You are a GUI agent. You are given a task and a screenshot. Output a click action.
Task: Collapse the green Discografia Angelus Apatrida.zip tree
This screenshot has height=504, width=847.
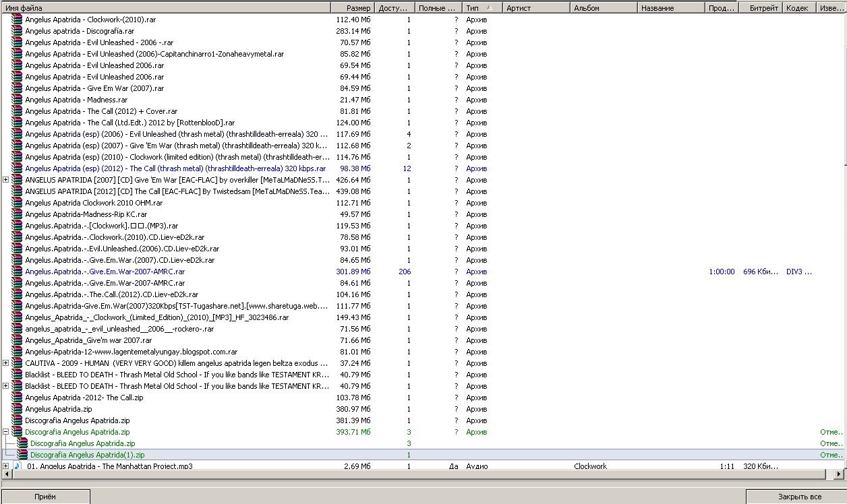pos(6,432)
